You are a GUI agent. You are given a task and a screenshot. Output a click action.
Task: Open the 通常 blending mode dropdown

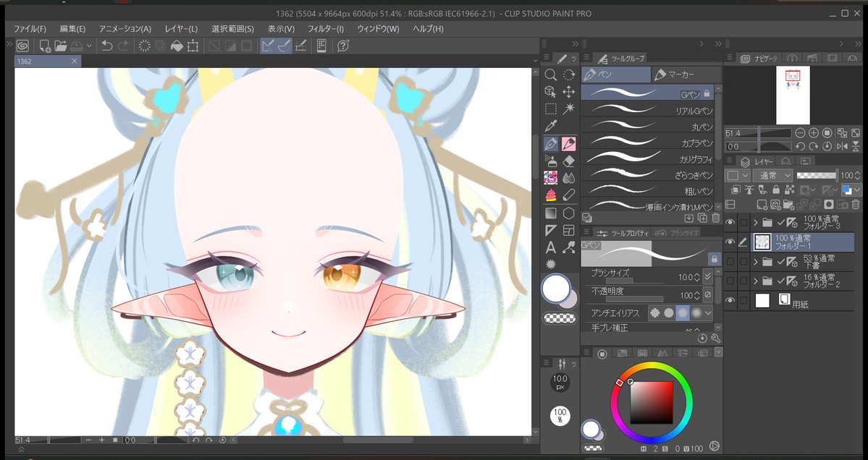(x=774, y=175)
